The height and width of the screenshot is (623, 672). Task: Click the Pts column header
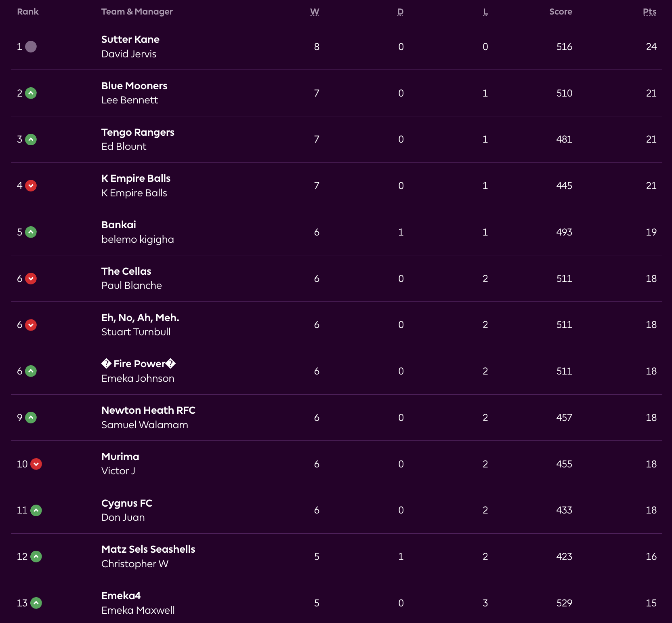point(649,12)
